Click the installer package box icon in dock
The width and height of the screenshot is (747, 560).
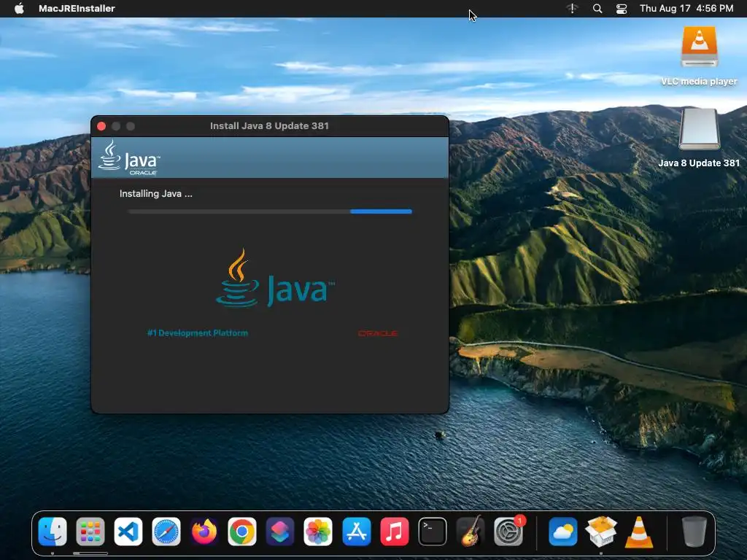tap(601, 532)
